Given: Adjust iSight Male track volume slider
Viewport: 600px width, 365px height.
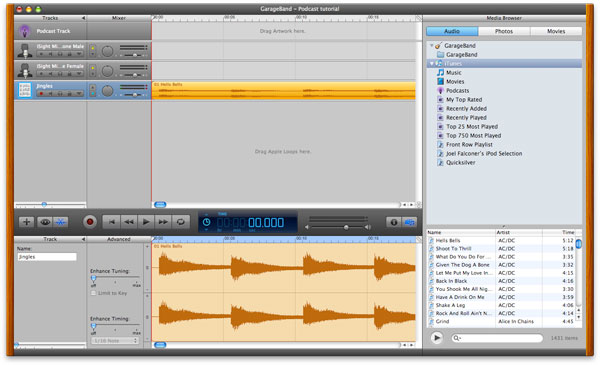Looking at the screenshot, I should pos(134,55).
